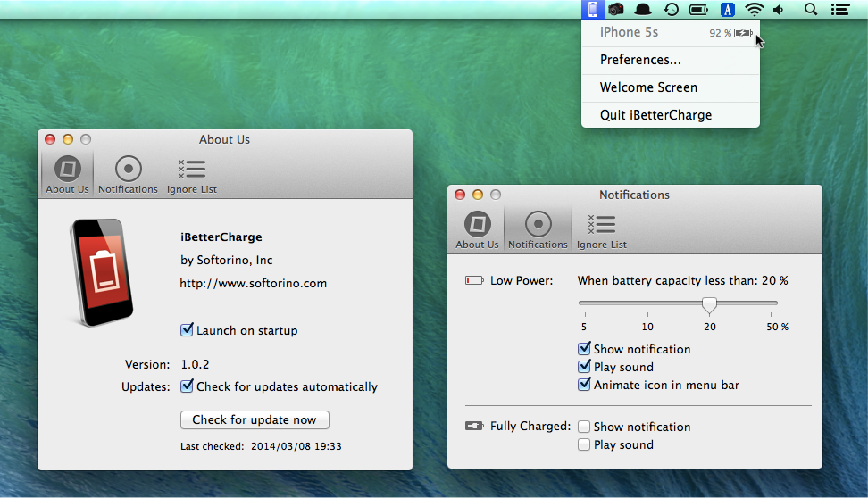Click the camera icon in menu bar
The image size is (868, 498).
click(616, 10)
